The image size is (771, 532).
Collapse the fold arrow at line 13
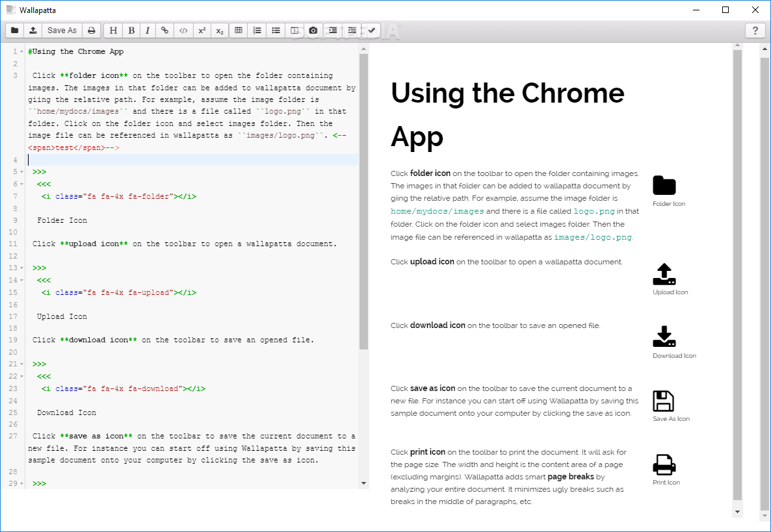[x=22, y=268]
